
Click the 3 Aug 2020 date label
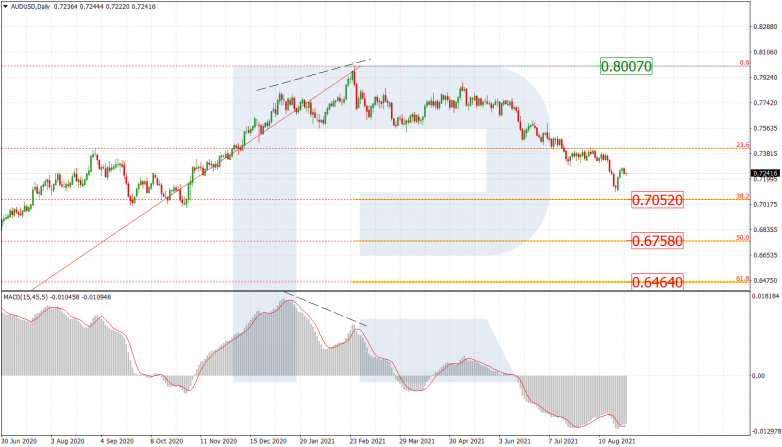pyautogui.click(x=67, y=442)
